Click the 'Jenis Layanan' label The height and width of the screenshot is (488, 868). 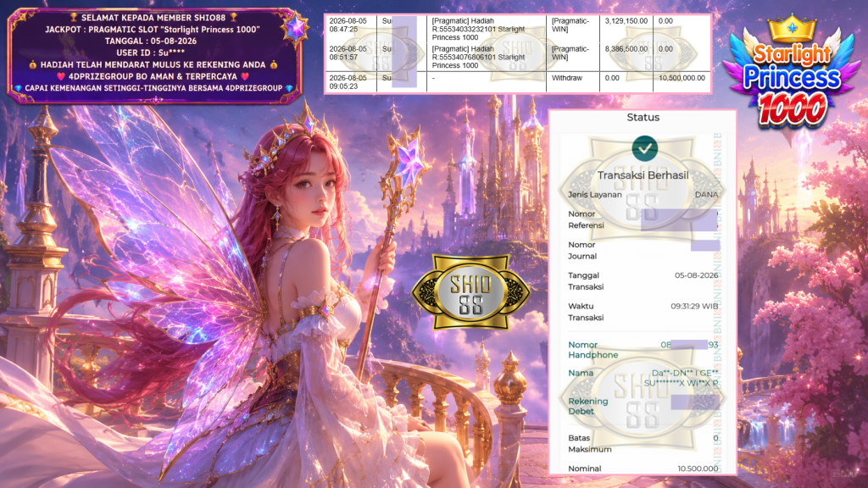594,195
